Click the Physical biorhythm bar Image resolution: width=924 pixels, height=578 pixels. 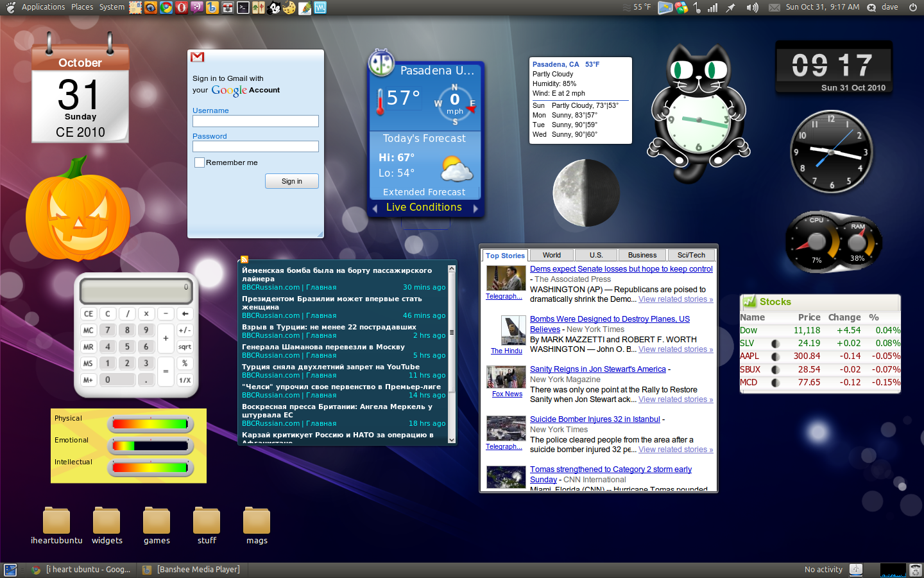pyautogui.click(x=151, y=424)
